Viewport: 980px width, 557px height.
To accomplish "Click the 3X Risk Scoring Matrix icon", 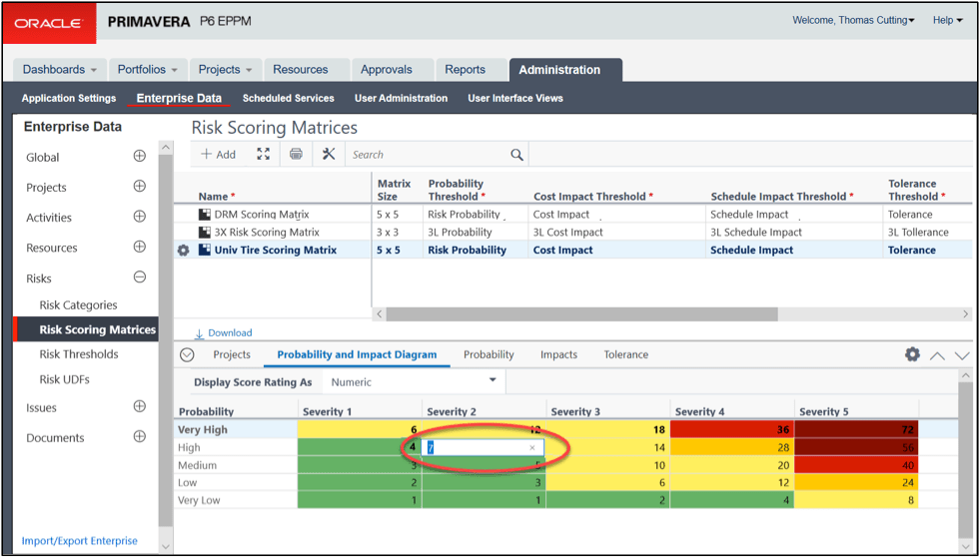I will [x=205, y=233].
